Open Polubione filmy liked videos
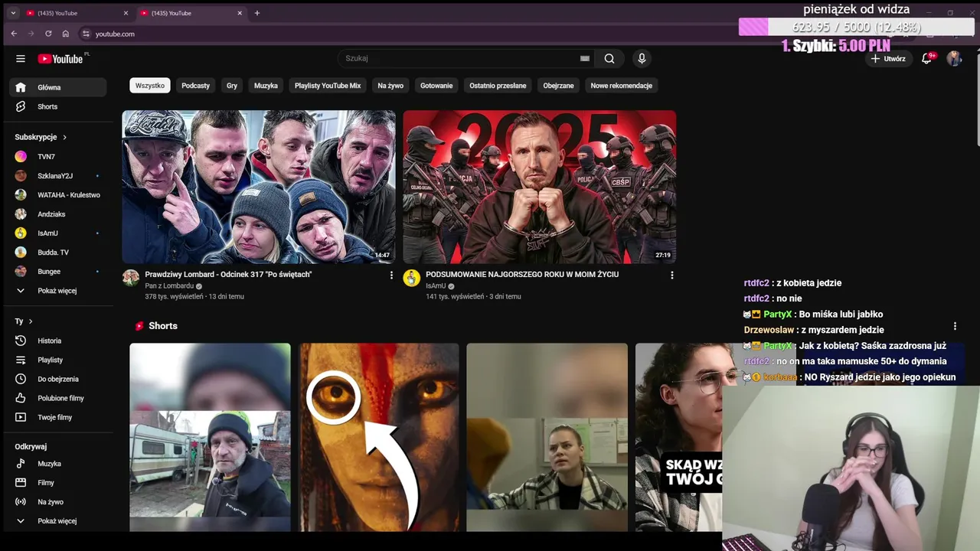 (x=57, y=398)
